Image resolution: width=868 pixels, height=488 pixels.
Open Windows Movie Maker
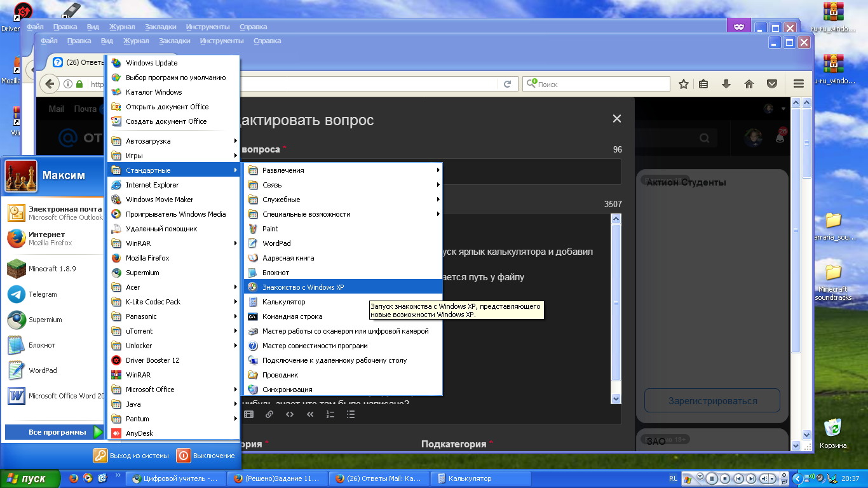tap(174, 200)
